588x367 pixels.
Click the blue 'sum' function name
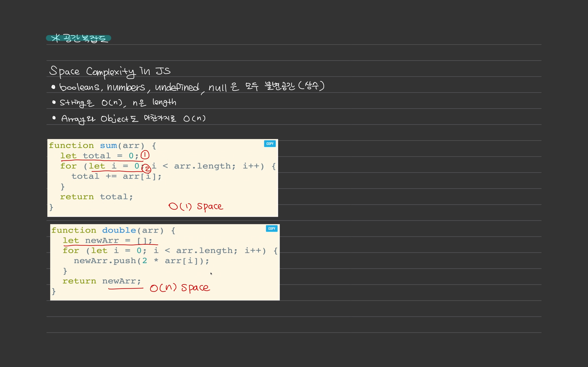coord(108,145)
